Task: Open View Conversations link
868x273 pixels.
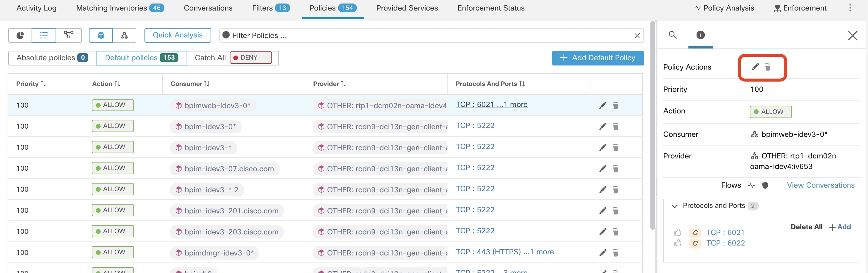Action: tap(821, 186)
